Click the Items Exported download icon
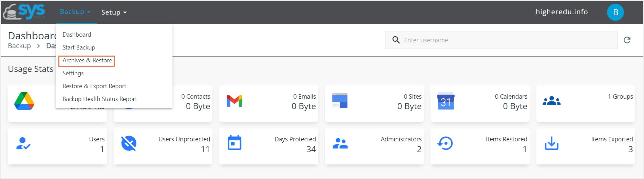644x179 pixels. [551, 143]
